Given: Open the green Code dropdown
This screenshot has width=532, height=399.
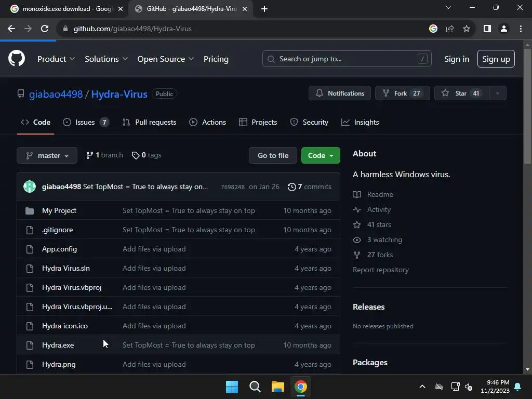Looking at the screenshot, I should pos(321,155).
